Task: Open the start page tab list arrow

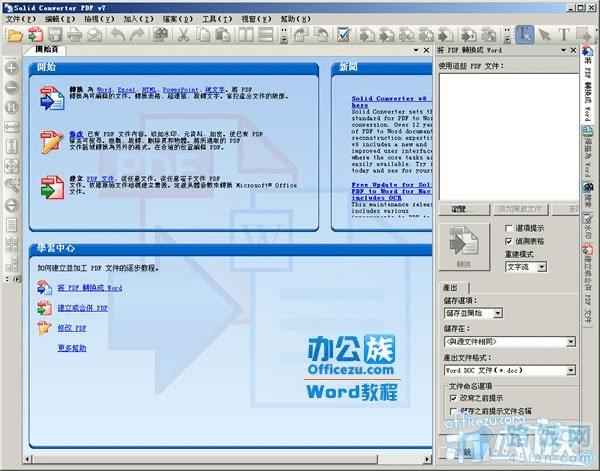Action: click(416, 50)
